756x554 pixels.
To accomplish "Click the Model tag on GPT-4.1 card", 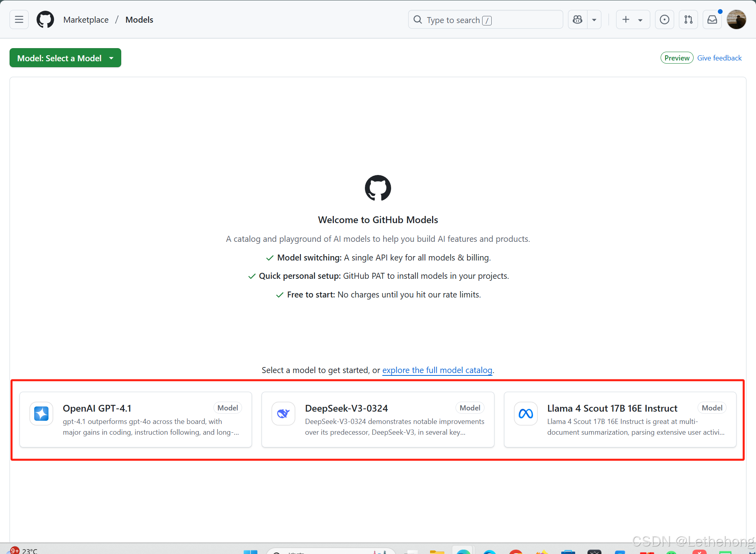I will (x=228, y=408).
